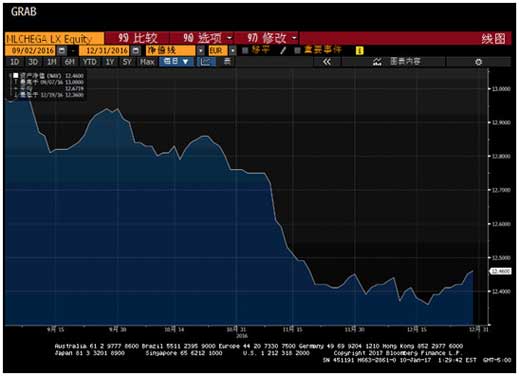Select the 5Y range tab
The width and height of the screenshot is (520, 376).
tap(127, 62)
